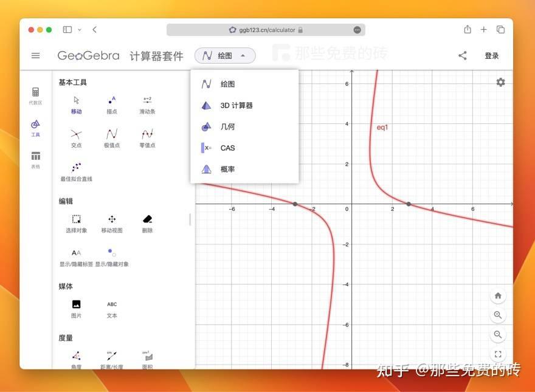Zoom in using the magnifier control
The height and width of the screenshot is (392, 535).
498,315
